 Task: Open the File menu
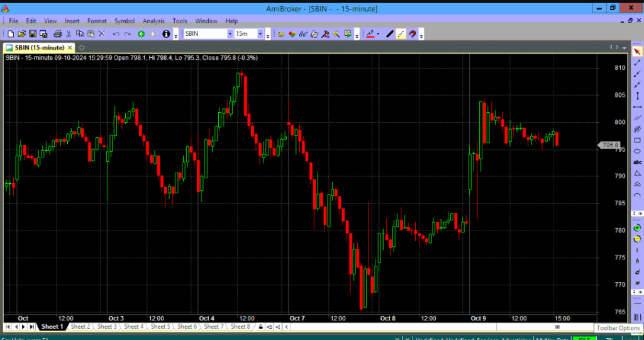[x=14, y=21]
